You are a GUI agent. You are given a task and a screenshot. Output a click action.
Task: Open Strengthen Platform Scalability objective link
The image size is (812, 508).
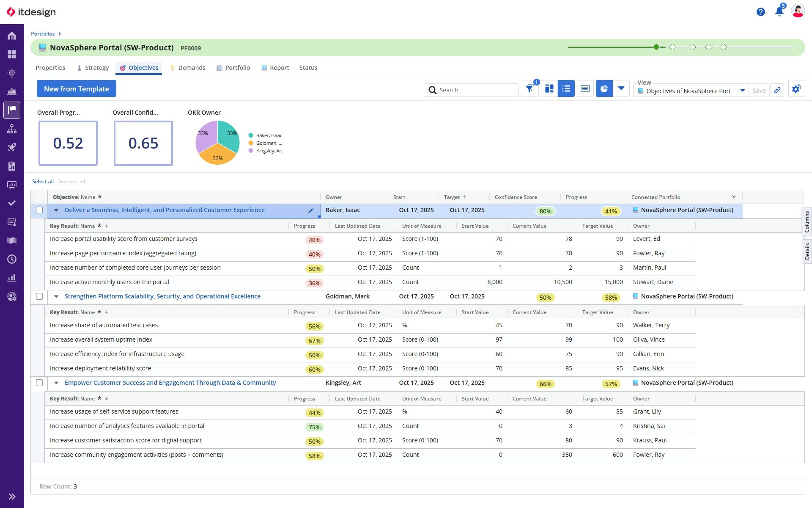[x=162, y=296]
